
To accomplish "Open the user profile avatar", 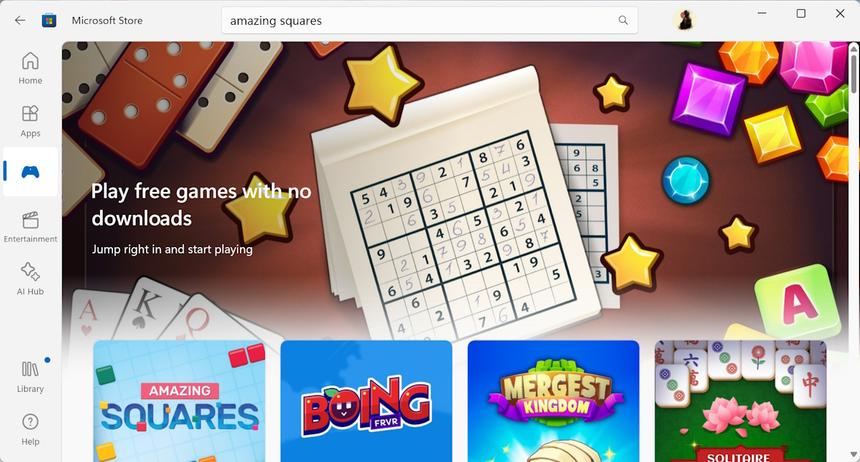I will [684, 20].
